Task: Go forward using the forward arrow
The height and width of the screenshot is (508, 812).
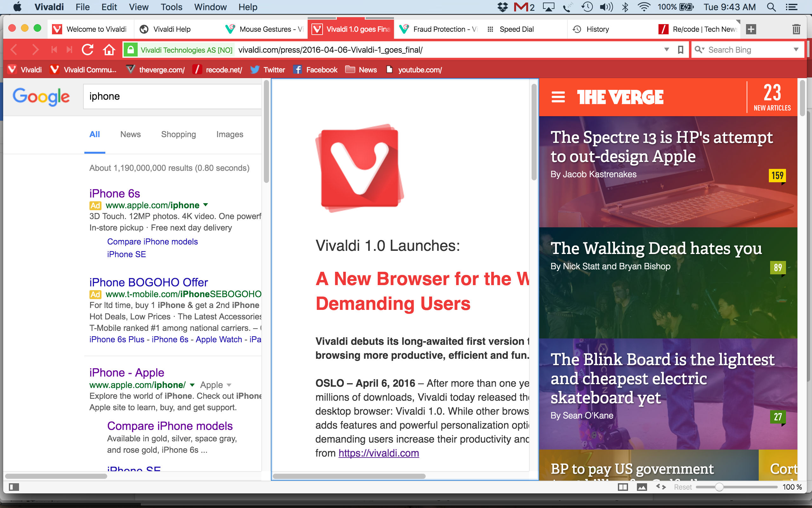Action: 35,50
